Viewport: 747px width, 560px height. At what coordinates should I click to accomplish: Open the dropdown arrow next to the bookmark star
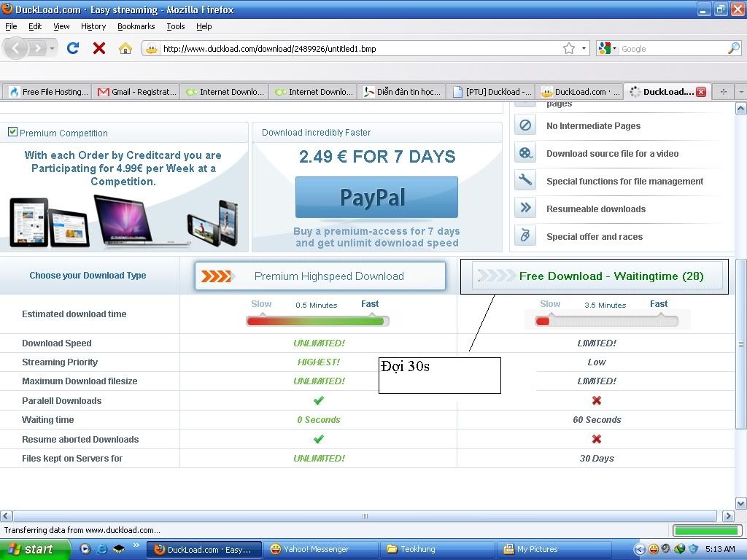pos(584,49)
